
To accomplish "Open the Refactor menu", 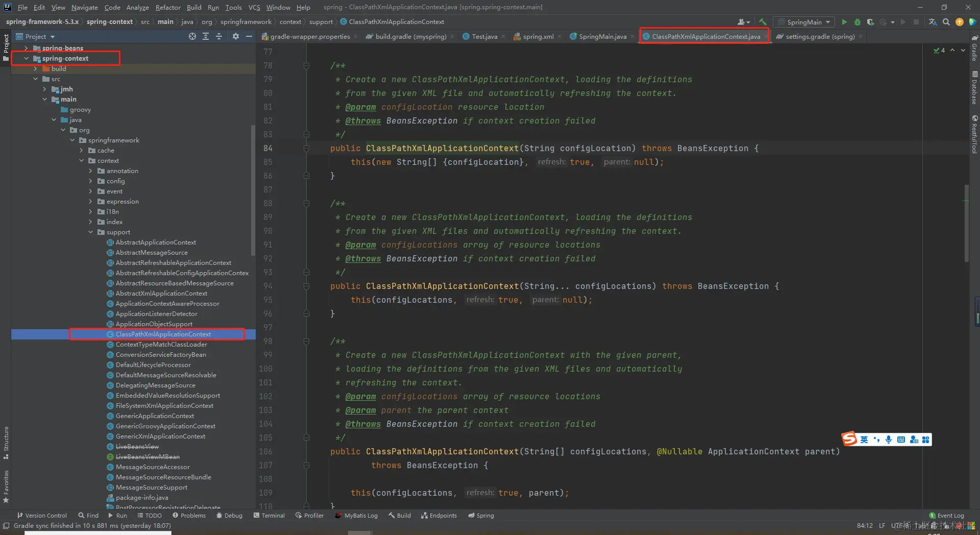I will (168, 7).
